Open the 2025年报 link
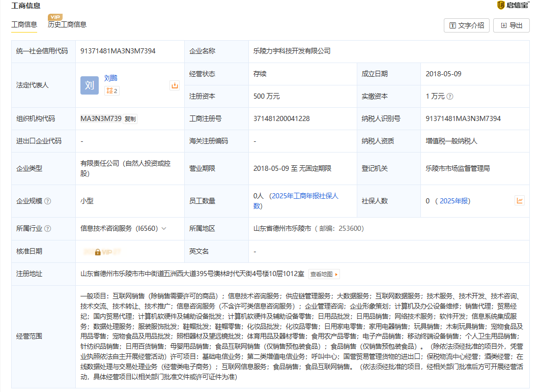Image resolution: width=540 pixels, height=392 pixels. click(454, 201)
